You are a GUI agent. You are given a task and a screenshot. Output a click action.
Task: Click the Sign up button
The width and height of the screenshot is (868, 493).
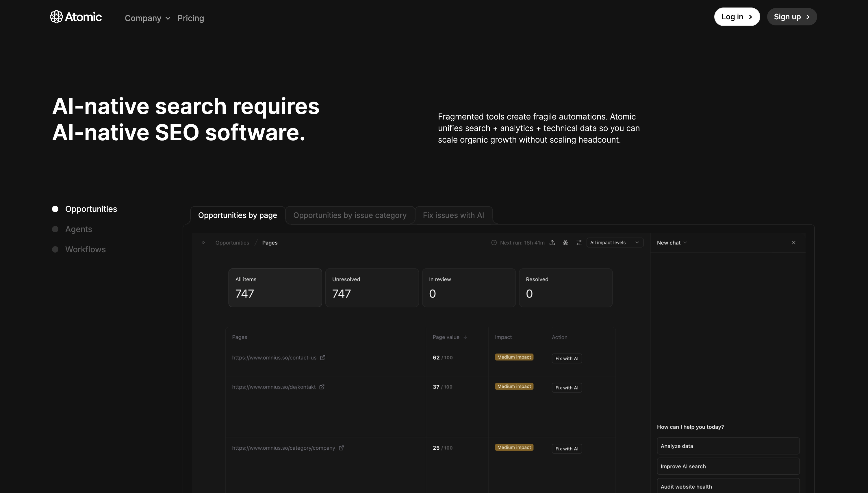791,17
